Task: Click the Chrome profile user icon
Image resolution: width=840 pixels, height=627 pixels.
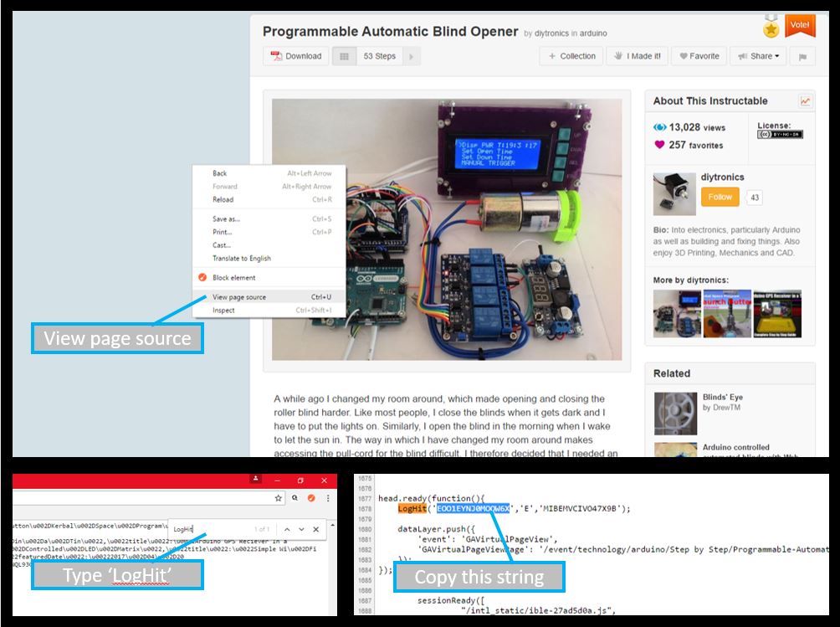Action: point(256,479)
